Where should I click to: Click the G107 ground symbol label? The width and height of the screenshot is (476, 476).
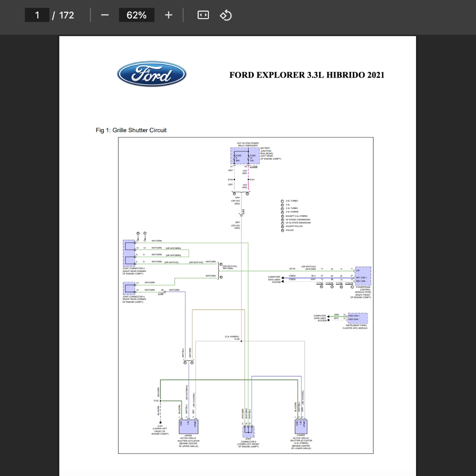click(160, 426)
